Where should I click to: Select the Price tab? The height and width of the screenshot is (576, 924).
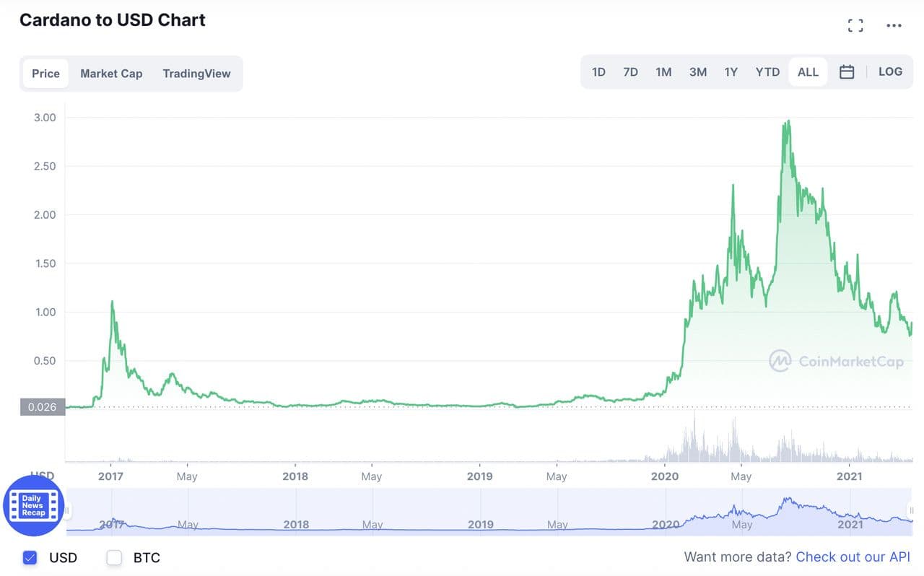[45, 74]
